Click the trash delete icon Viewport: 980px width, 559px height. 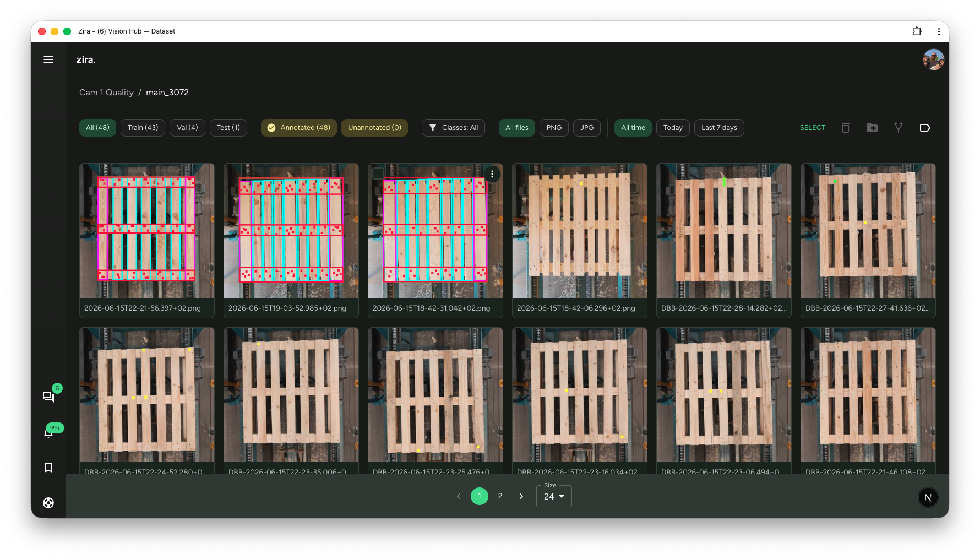click(x=846, y=128)
